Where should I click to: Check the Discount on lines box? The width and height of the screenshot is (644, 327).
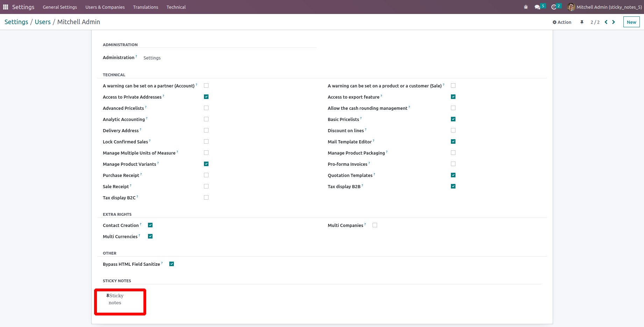(453, 130)
